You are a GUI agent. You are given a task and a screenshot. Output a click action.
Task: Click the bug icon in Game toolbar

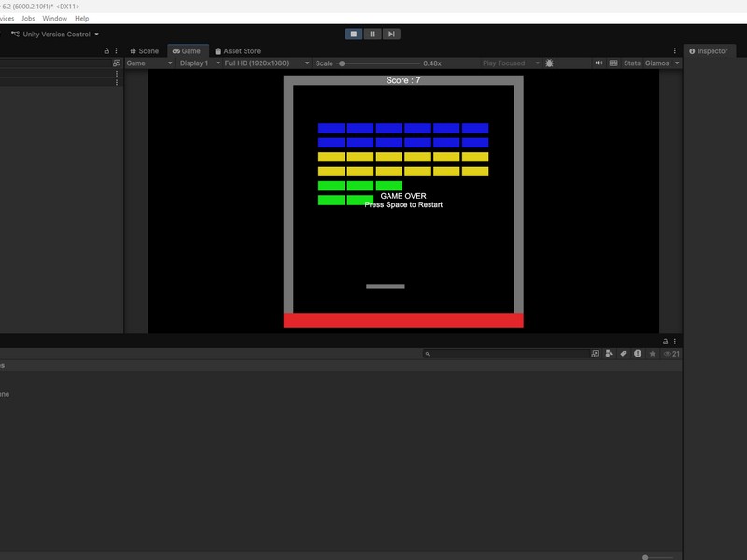point(549,63)
